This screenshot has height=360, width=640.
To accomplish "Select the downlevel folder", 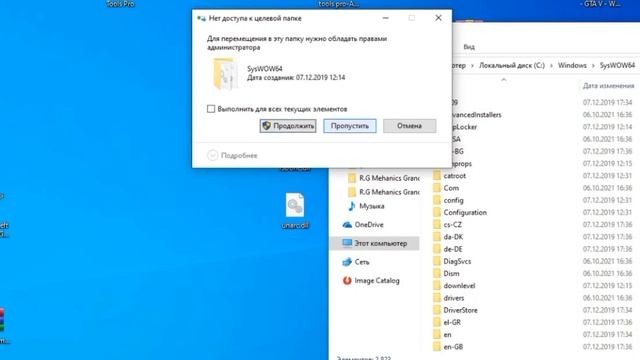I will point(459,286).
